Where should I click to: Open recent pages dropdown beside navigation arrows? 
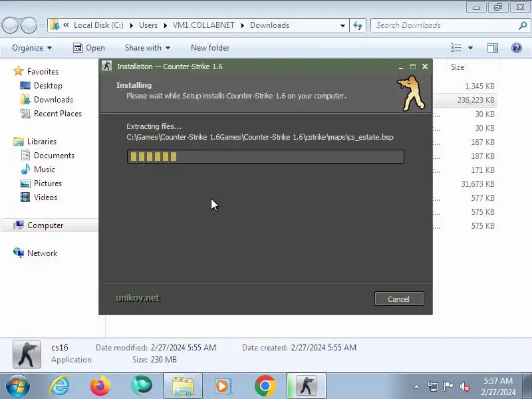(x=42, y=25)
